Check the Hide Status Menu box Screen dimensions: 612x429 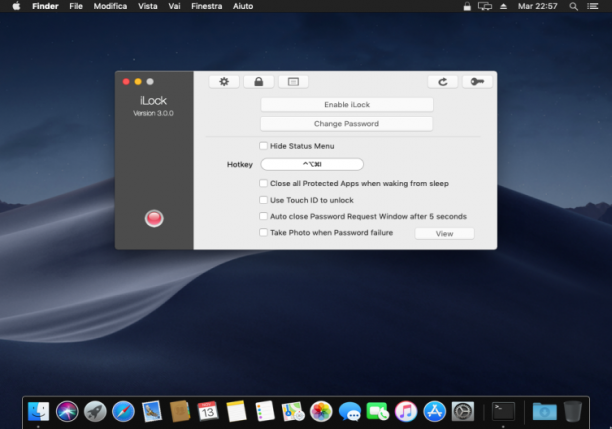[x=263, y=146]
